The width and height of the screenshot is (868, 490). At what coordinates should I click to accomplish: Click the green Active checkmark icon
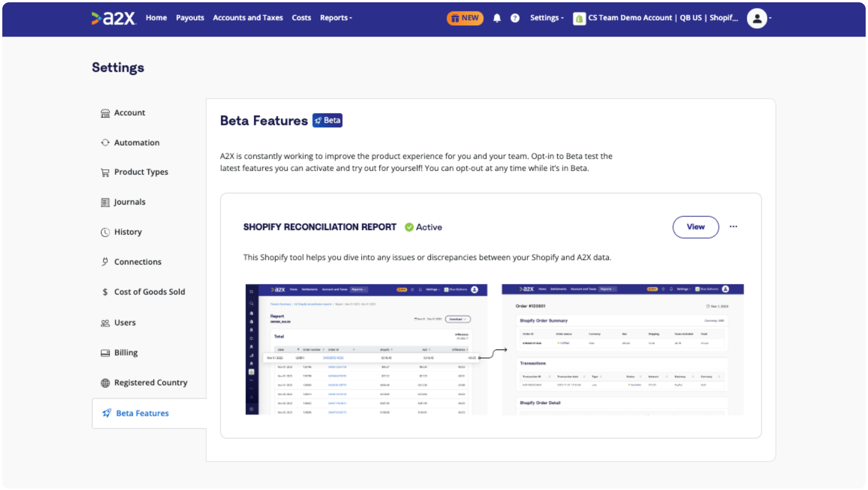[x=409, y=227]
